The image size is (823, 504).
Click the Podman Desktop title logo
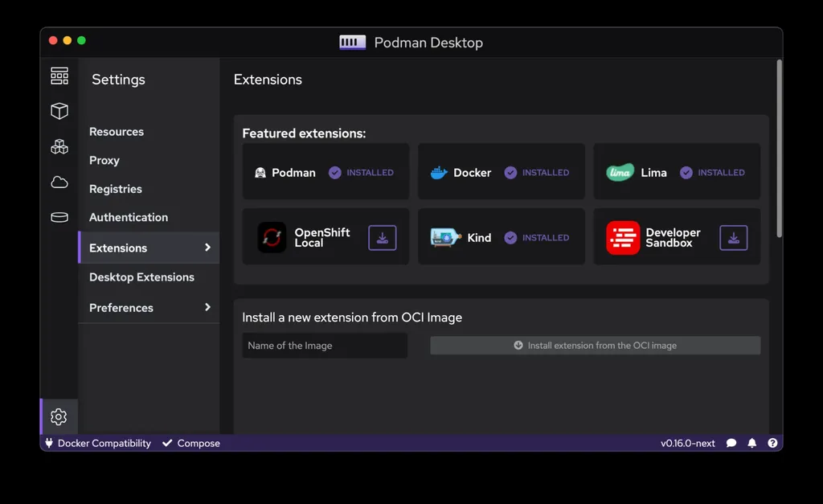353,43
